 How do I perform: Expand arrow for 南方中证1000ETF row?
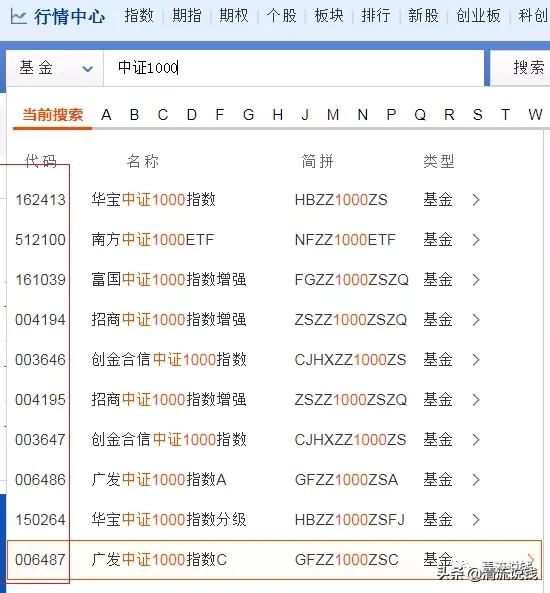pos(476,240)
